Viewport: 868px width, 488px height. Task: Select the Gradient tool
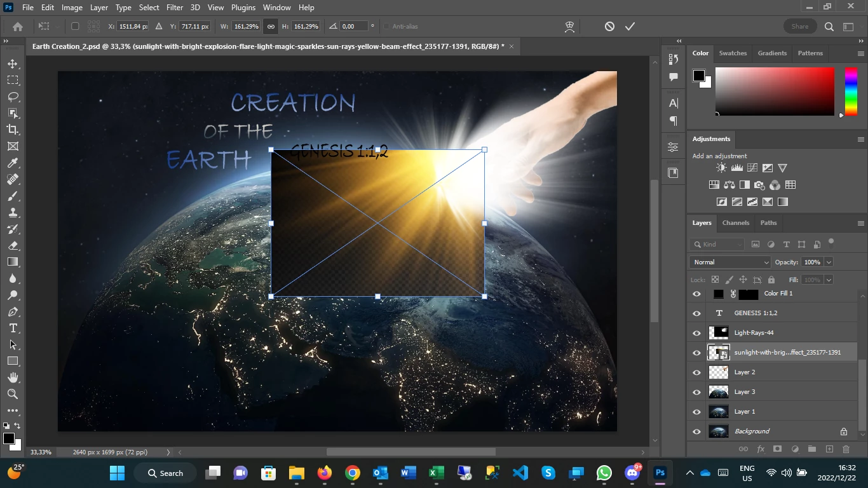pos(13,262)
